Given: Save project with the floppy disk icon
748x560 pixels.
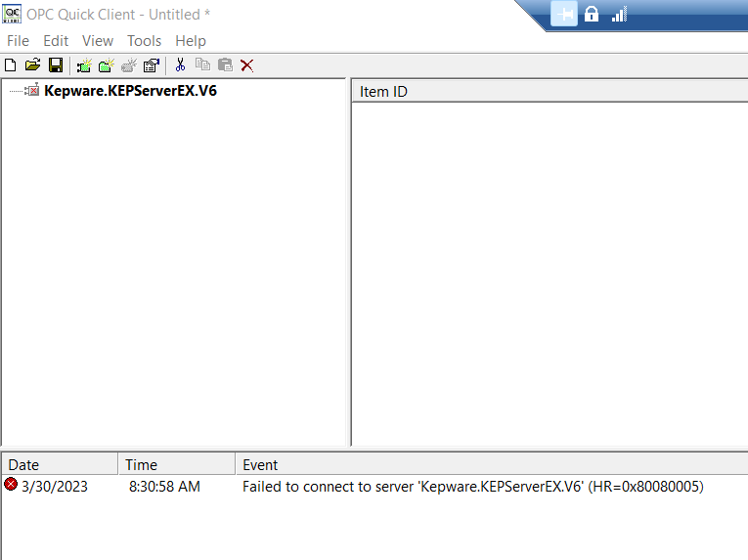Looking at the screenshot, I should (56, 65).
